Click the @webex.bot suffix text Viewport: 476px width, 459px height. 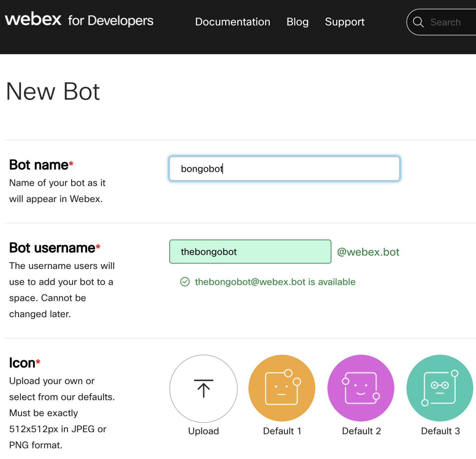pyautogui.click(x=368, y=252)
